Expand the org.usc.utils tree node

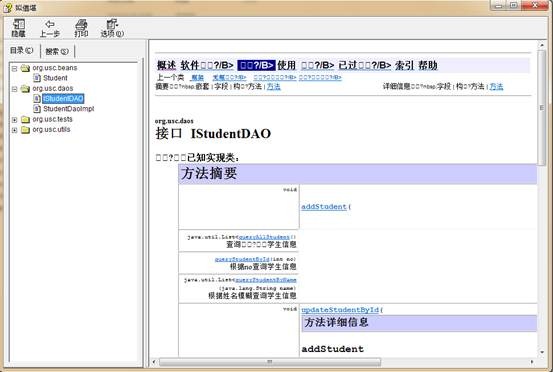pyautogui.click(x=14, y=130)
